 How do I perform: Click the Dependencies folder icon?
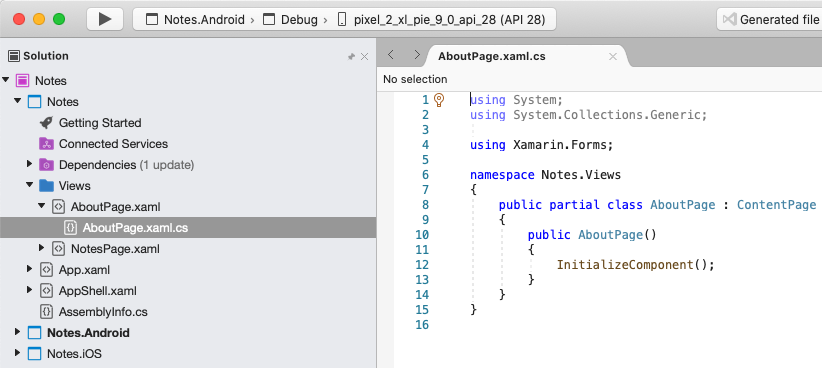point(46,165)
